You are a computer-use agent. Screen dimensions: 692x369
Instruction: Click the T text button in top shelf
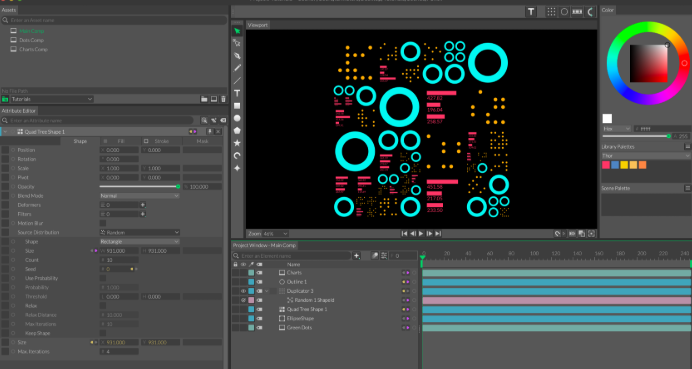click(531, 12)
